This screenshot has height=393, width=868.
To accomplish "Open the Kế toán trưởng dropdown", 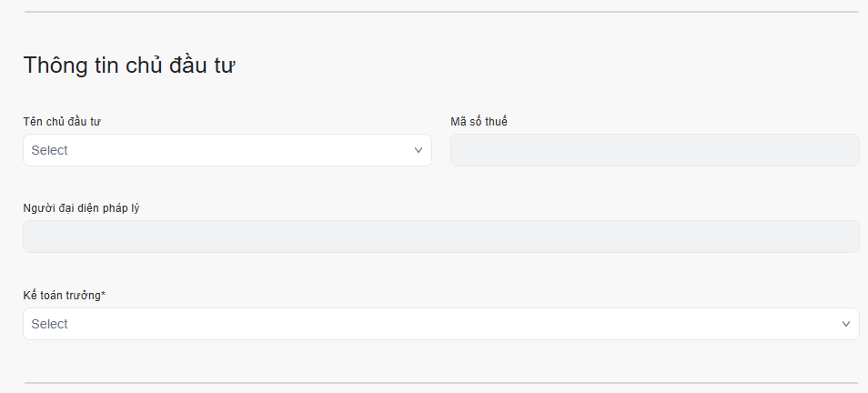I will point(440,324).
